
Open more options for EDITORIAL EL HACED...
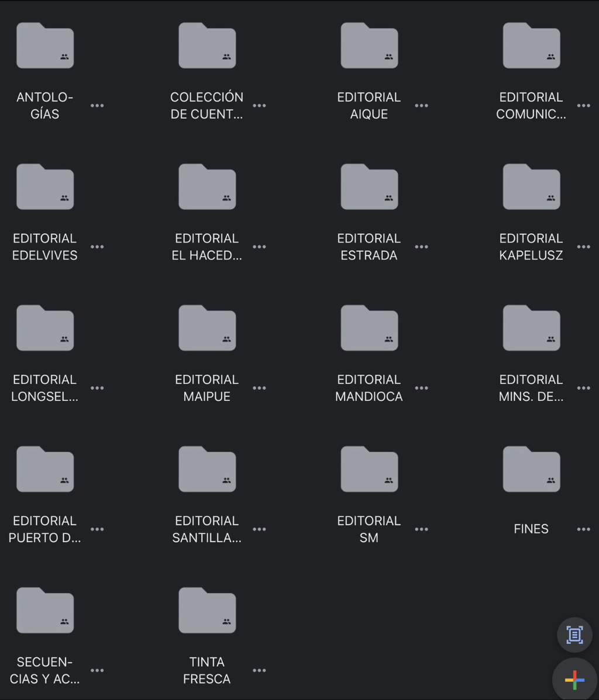[x=259, y=246]
